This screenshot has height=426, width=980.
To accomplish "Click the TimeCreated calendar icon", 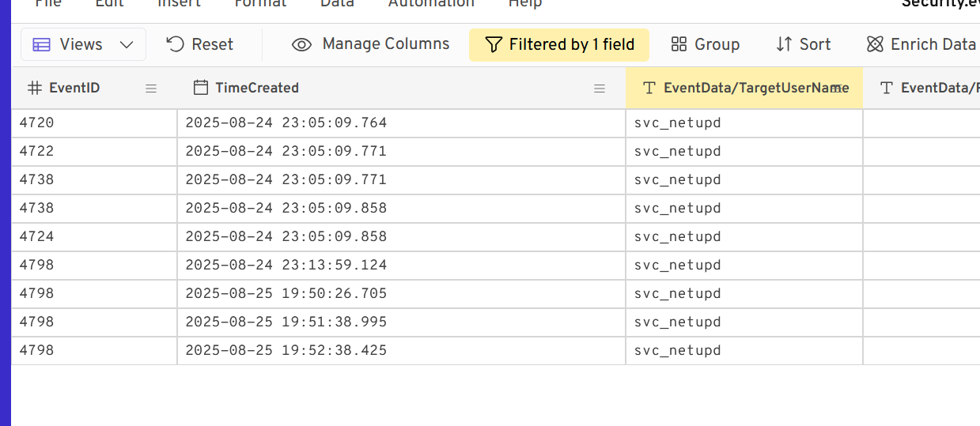I will pos(201,88).
